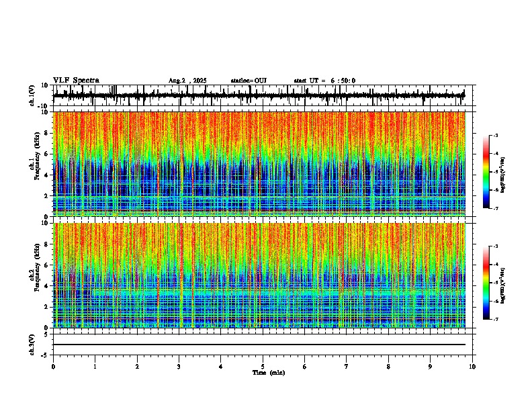Click the "-3" label on ch.2 color scale

click(496, 246)
